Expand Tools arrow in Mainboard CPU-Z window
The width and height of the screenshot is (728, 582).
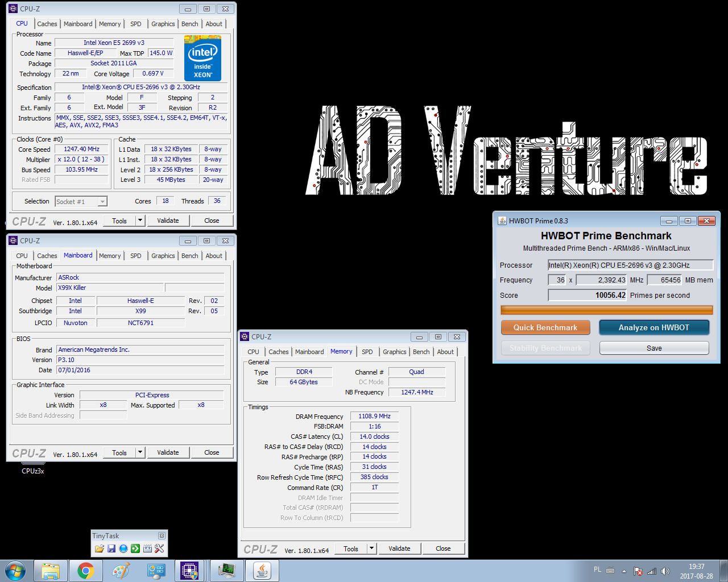tap(140, 452)
